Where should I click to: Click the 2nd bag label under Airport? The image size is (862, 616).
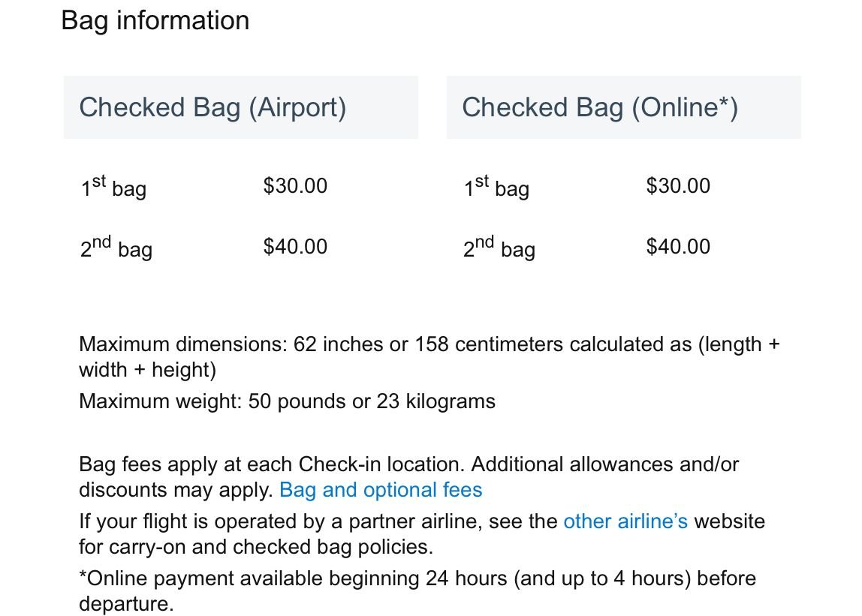[x=116, y=248]
